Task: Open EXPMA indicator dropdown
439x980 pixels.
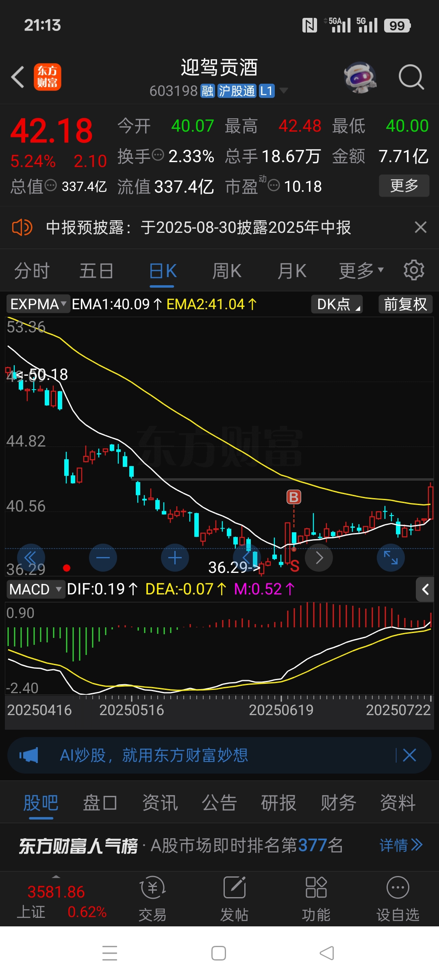Action: tap(38, 304)
